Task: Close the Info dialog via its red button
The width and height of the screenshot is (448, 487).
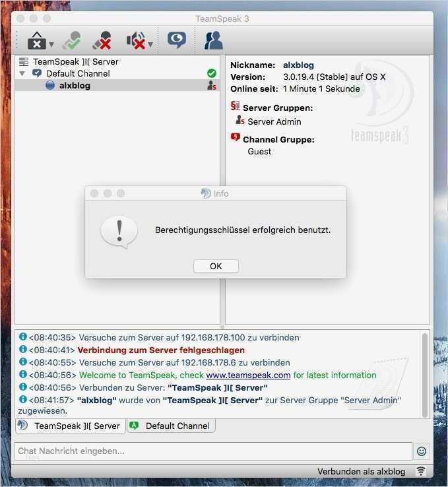Action: pyautogui.click(x=94, y=193)
